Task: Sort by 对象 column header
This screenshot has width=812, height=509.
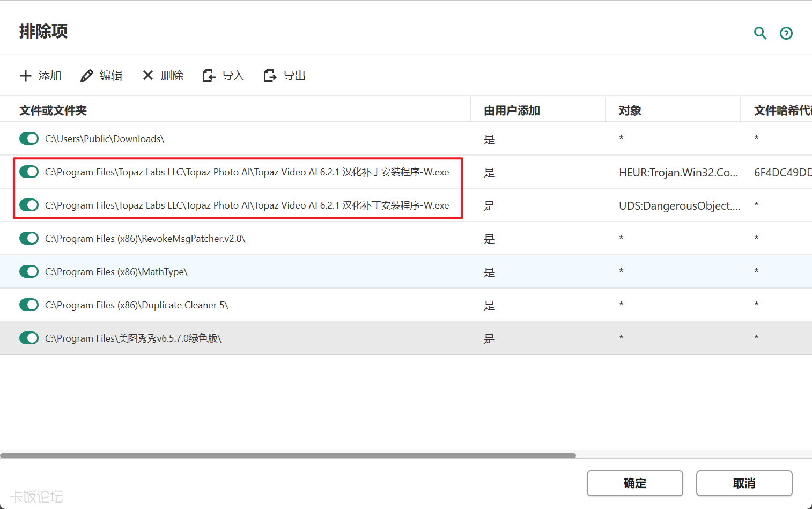Action: tap(630, 110)
